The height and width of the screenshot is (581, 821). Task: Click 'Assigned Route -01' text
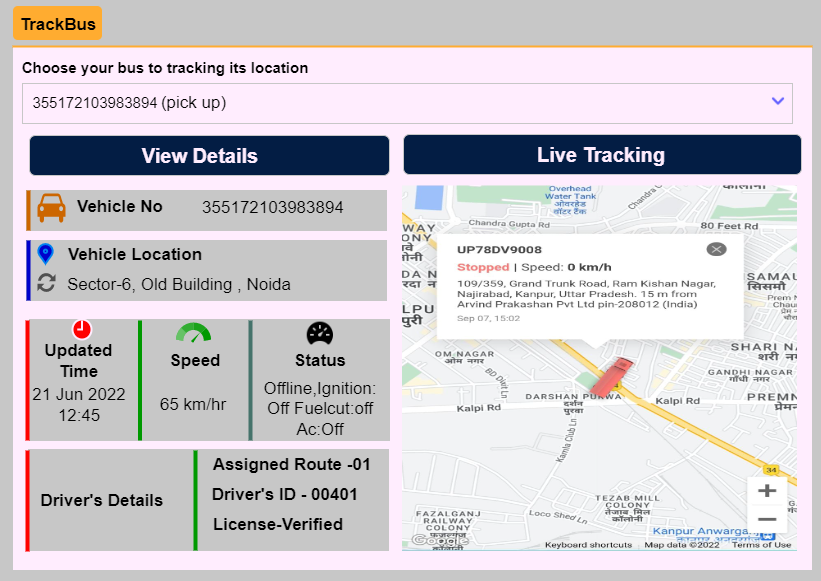click(292, 464)
